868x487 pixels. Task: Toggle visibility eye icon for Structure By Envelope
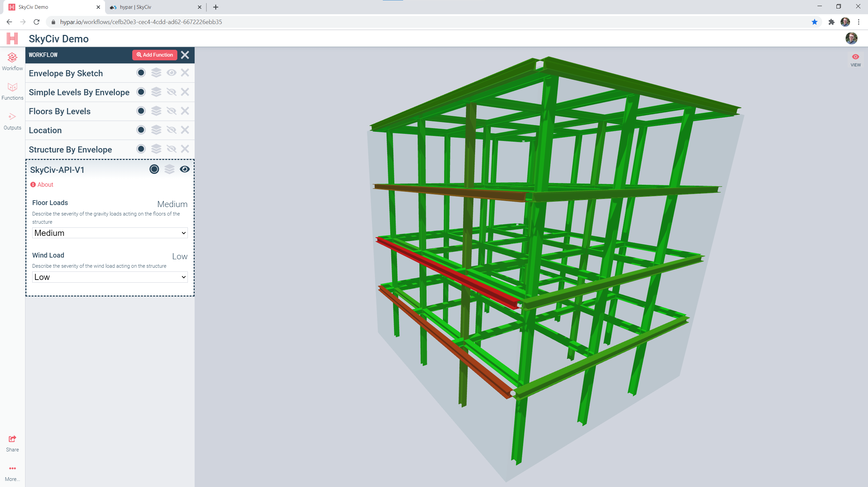tap(171, 149)
